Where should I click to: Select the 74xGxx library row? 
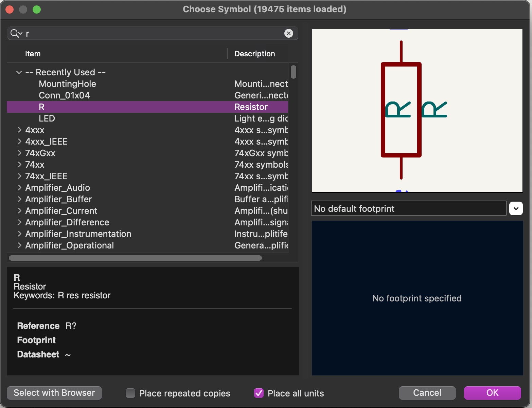(147, 153)
